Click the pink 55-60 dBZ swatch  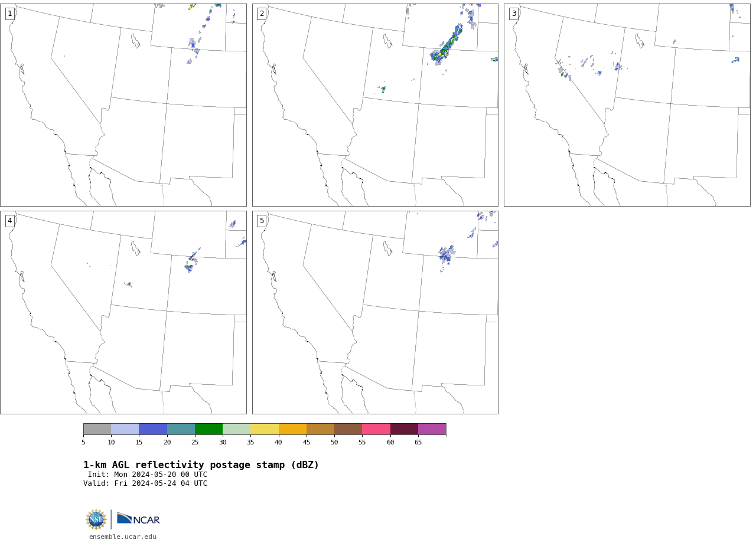[376, 429]
